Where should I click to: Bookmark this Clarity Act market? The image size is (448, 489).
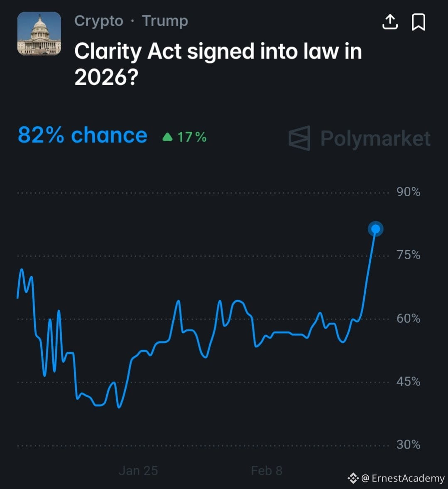tap(418, 22)
